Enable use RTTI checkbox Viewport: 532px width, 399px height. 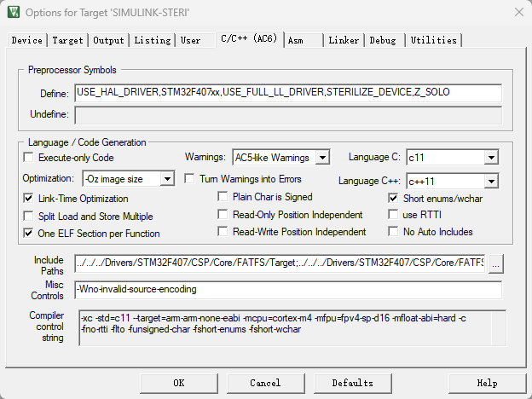393,215
